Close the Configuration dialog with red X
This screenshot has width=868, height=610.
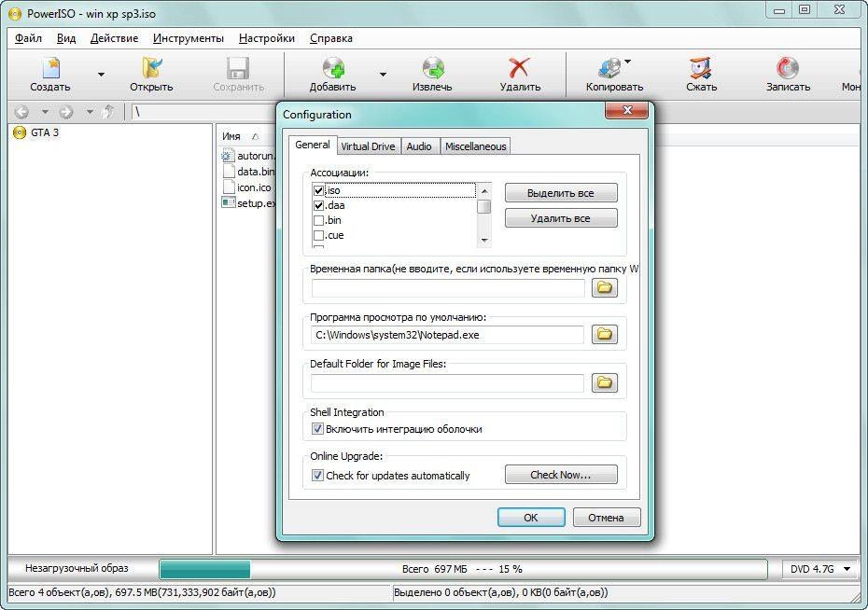626,110
